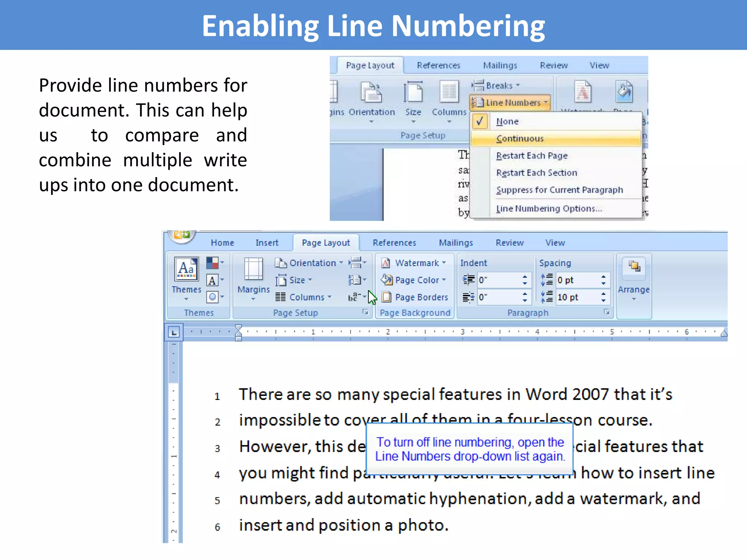Open References tab in lower ribbon
This screenshot has height=560, width=747.
click(394, 243)
